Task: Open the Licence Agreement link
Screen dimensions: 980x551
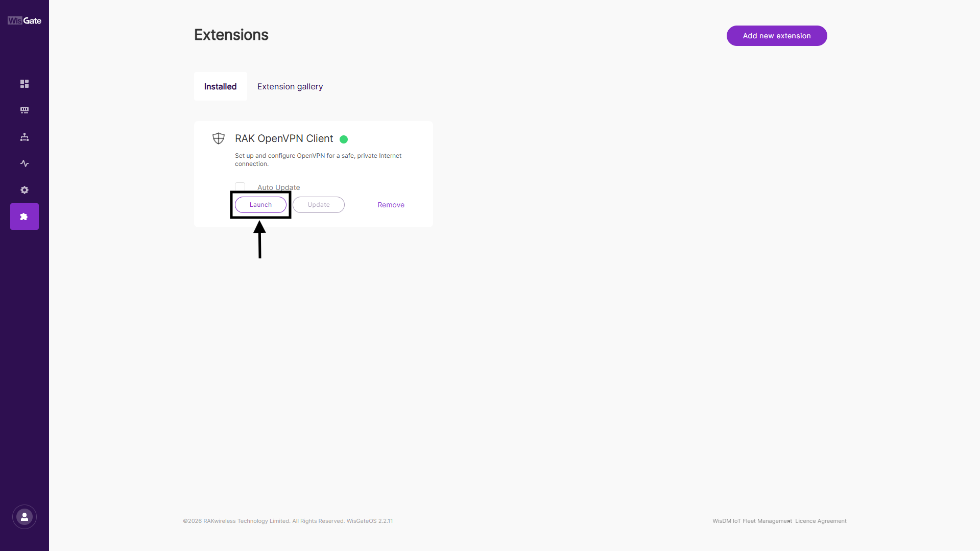Action: click(821, 521)
